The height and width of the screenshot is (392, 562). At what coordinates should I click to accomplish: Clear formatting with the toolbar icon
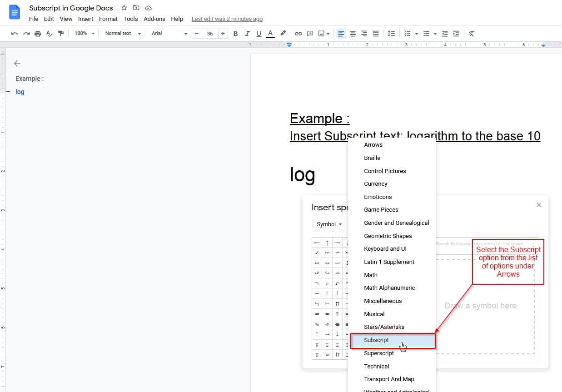pyautogui.click(x=471, y=33)
